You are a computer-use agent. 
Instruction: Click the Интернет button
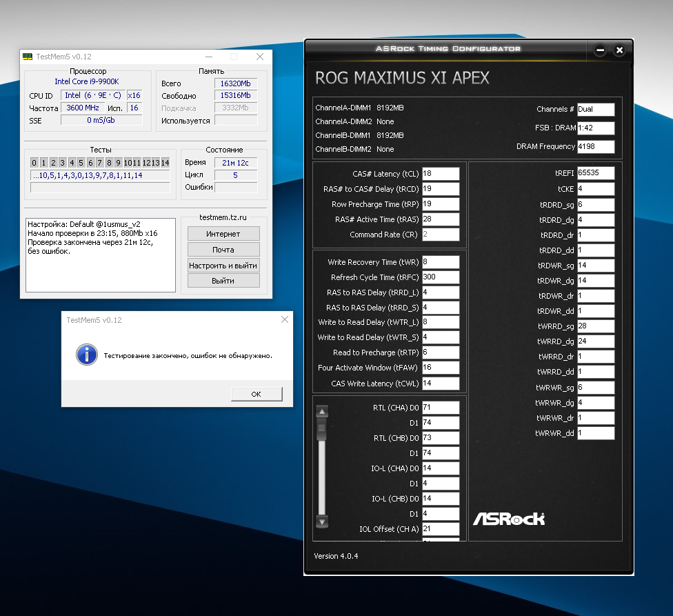(223, 234)
